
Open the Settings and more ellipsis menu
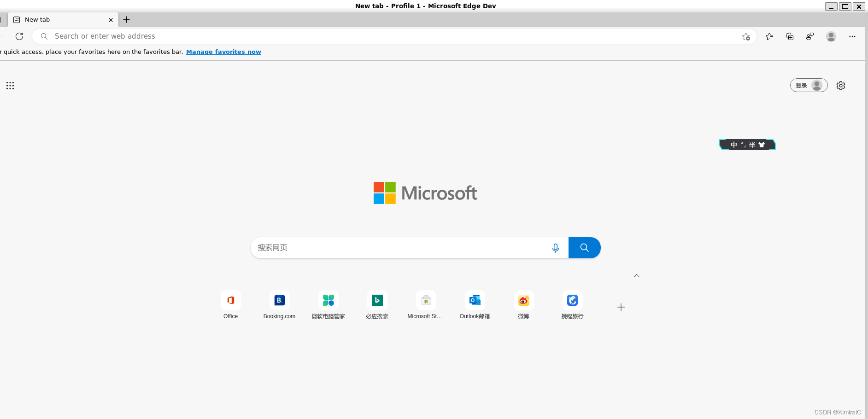click(852, 36)
